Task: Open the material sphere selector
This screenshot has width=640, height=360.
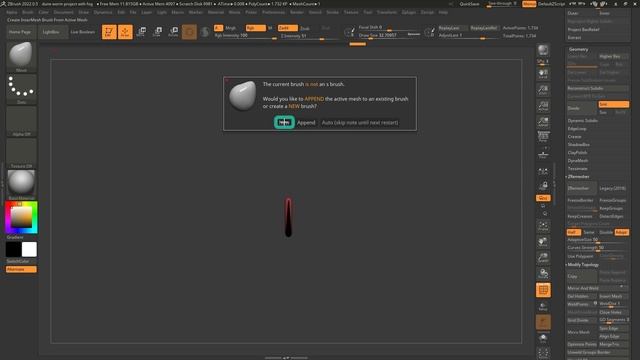Action: (21, 184)
